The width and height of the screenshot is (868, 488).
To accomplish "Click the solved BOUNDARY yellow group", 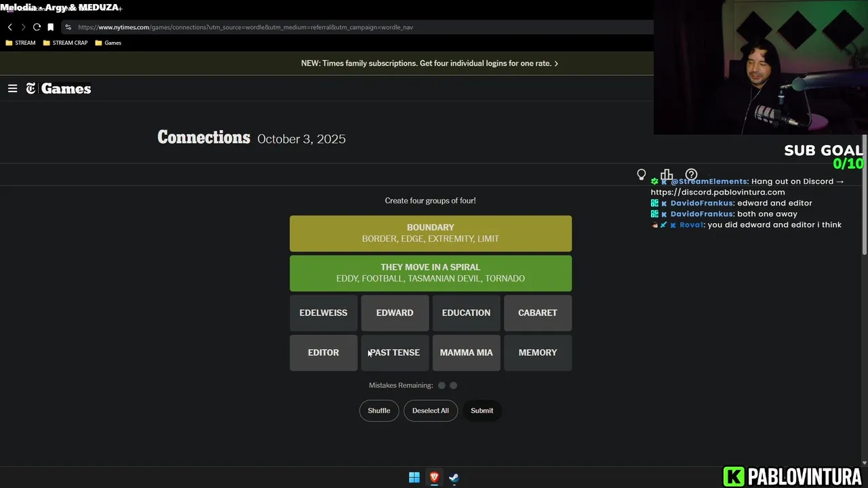I will pos(431,233).
